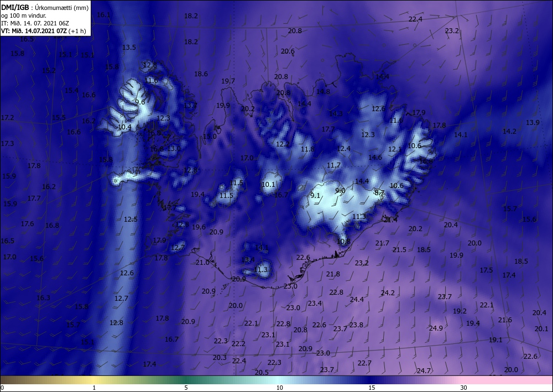This screenshot has height=392, width=553.
Task: Click the tan-brown start of the color bar
Action: (14, 380)
